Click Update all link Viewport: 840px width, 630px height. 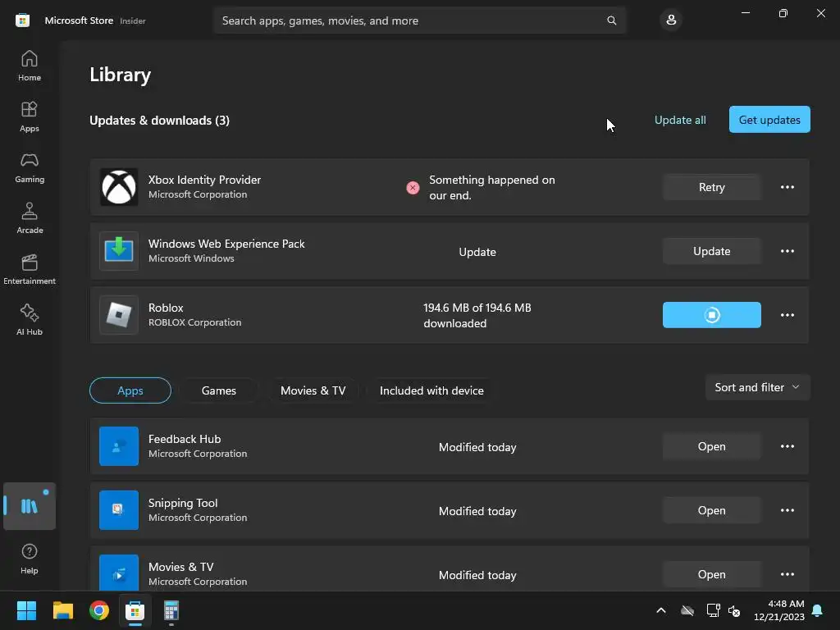pos(680,120)
